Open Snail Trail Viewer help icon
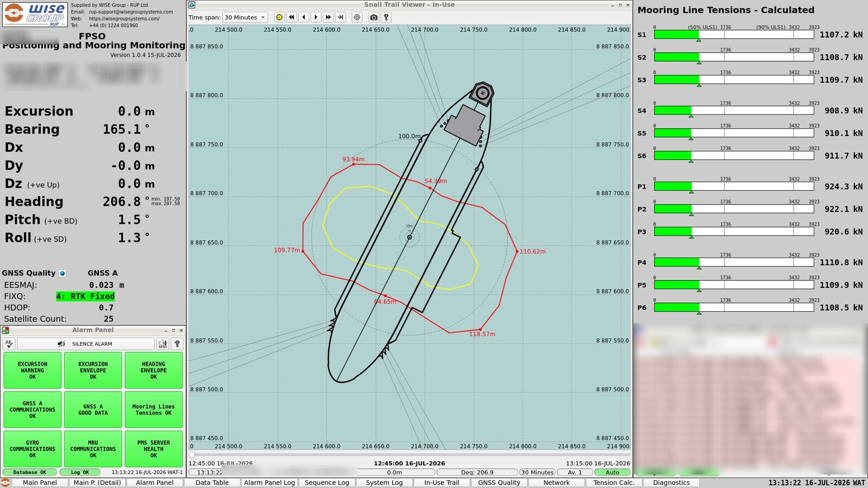868x488 pixels. (x=386, y=17)
